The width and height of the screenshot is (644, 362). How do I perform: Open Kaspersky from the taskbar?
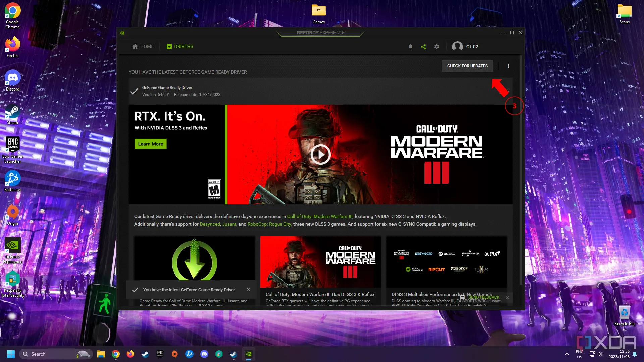pos(219,354)
